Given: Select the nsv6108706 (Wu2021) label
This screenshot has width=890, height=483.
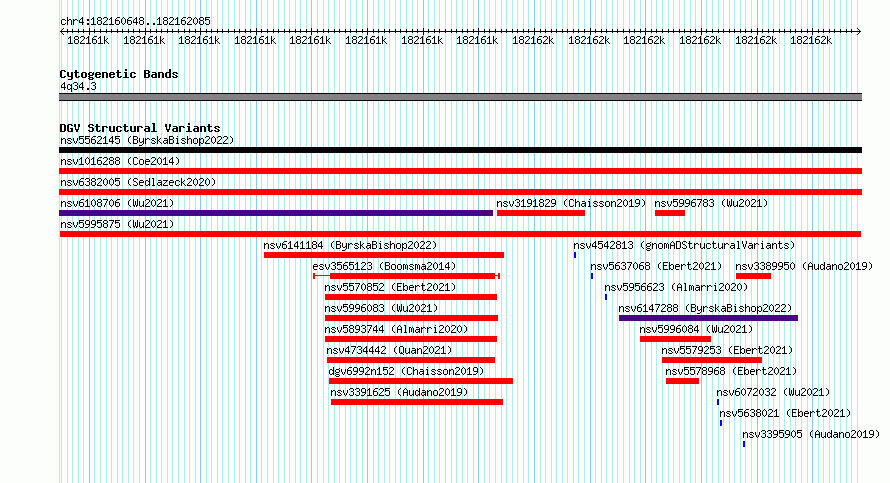Looking at the screenshot, I should pos(117,203).
